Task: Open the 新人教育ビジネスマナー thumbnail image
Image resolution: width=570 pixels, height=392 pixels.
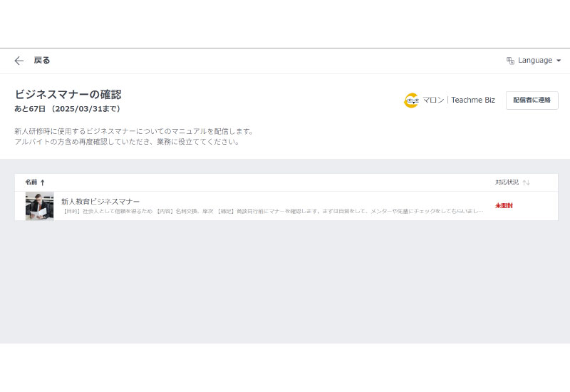Action: pos(40,206)
